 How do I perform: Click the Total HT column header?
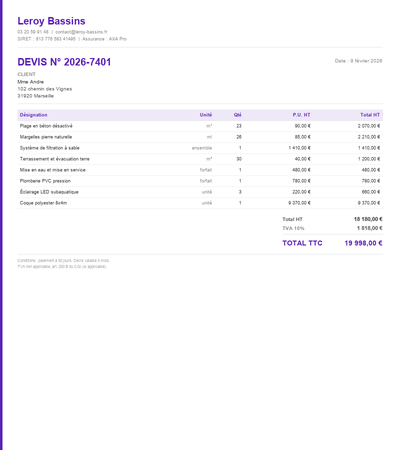click(370, 115)
